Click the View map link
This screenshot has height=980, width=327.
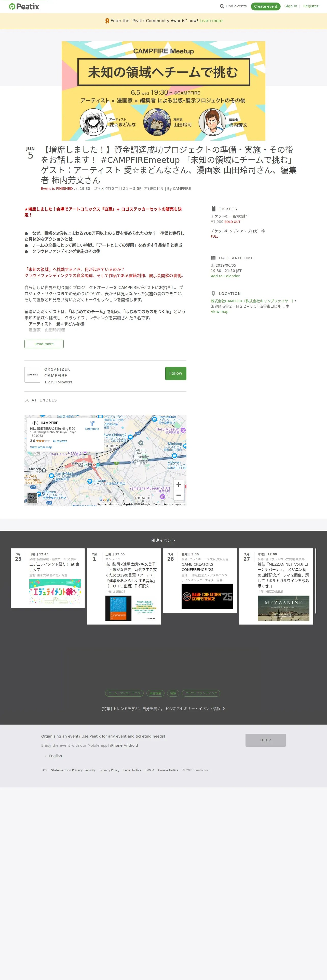point(220,312)
